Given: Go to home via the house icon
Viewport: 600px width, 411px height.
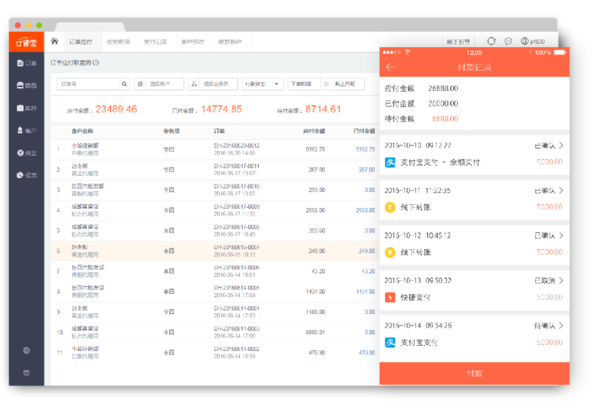Looking at the screenshot, I should 55,41.
